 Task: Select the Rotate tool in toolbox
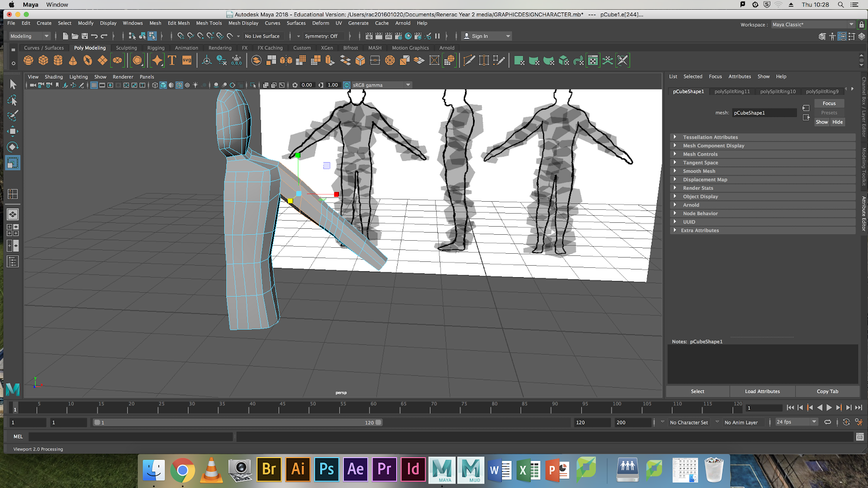(13, 147)
